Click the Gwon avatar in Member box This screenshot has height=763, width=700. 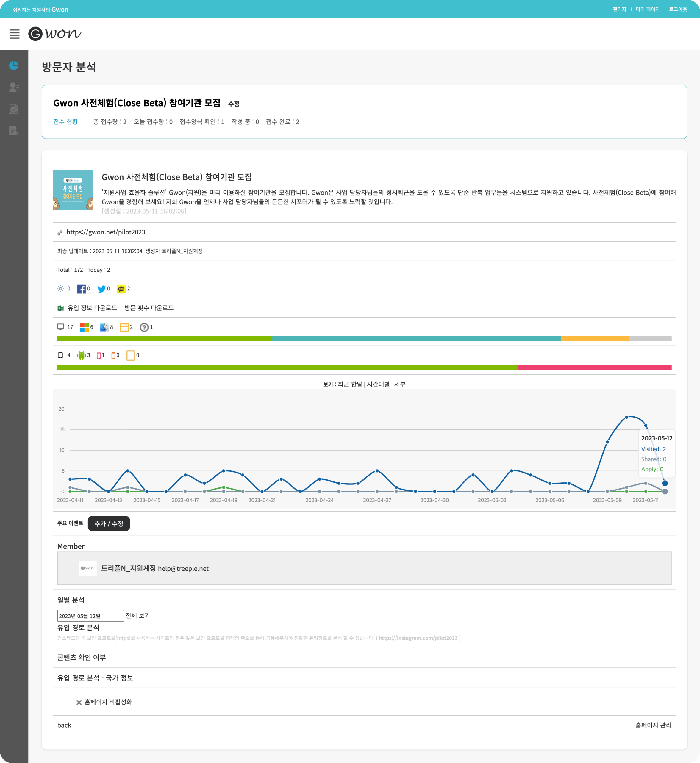click(x=87, y=568)
